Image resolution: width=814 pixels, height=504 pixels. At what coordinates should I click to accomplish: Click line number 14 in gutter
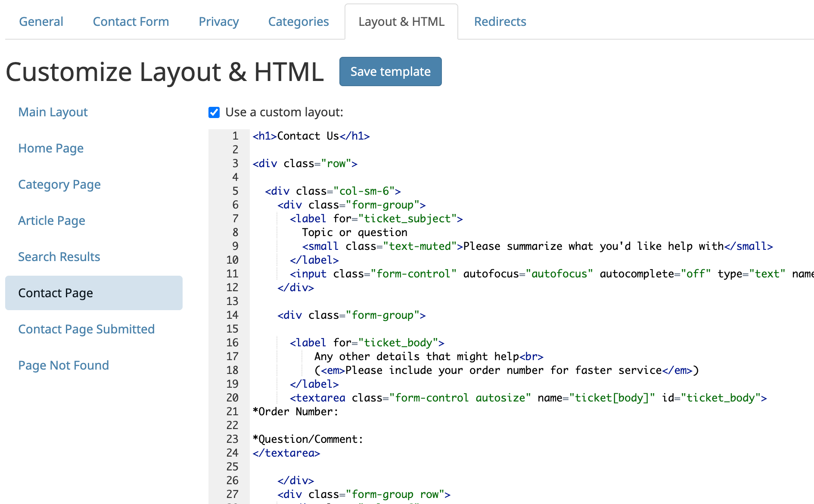232,315
